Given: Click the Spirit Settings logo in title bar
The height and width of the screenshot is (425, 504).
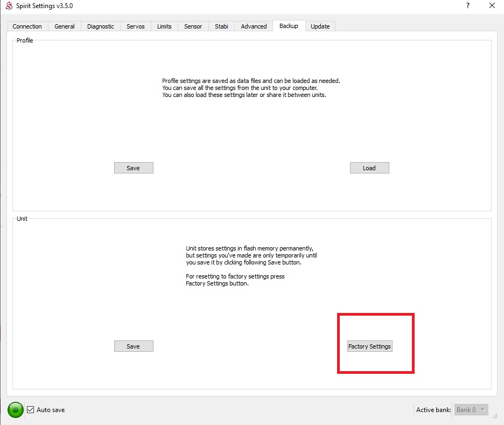Looking at the screenshot, I should [x=9, y=6].
